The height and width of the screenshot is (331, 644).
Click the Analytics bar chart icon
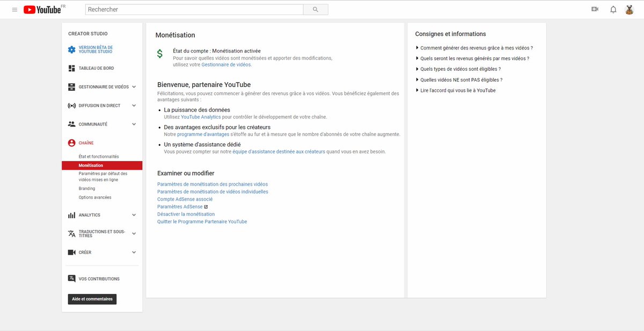pyautogui.click(x=71, y=215)
